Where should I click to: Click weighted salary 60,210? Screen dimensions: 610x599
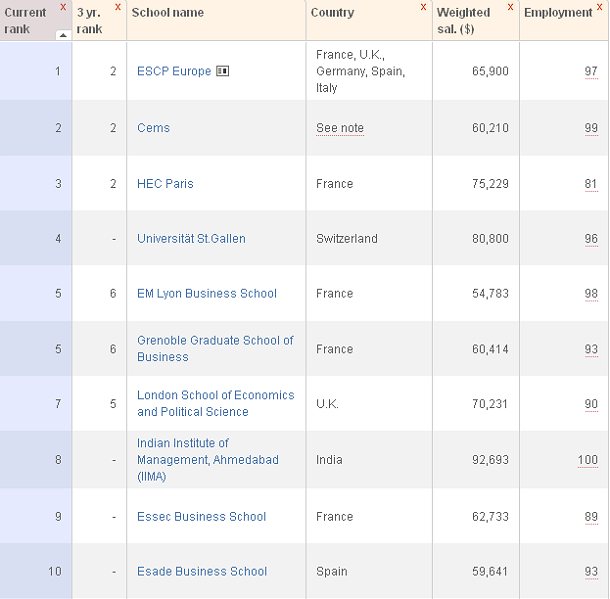pos(490,128)
